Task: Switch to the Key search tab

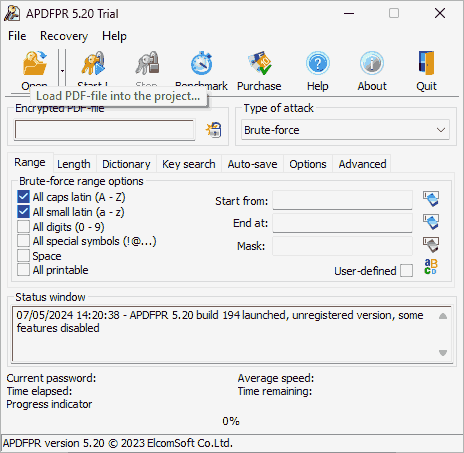Action: click(189, 164)
